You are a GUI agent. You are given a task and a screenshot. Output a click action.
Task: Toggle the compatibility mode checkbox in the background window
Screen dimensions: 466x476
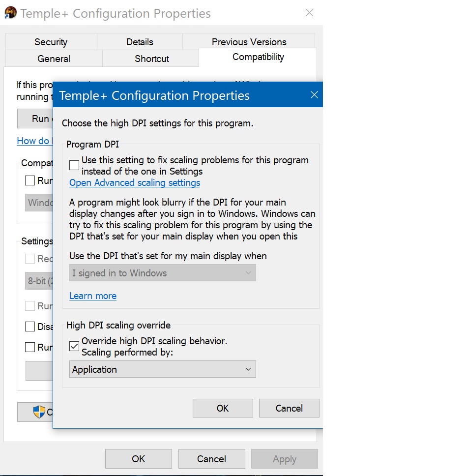(29, 180)
